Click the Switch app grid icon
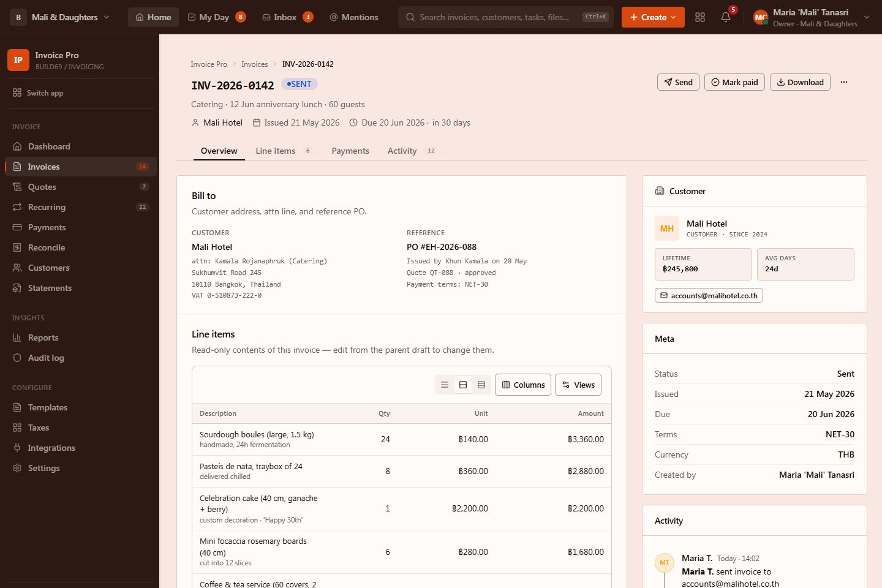882x588 pixels. coord(17,93)
